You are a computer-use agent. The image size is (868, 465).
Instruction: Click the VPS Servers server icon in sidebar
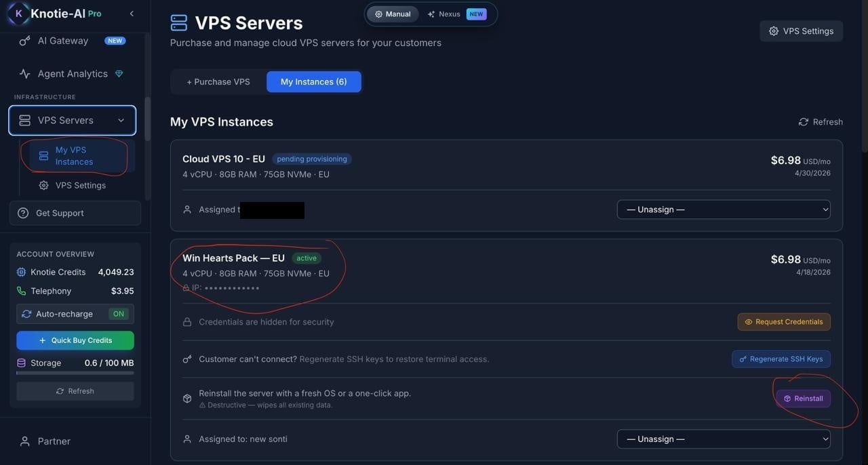point(24,121)
